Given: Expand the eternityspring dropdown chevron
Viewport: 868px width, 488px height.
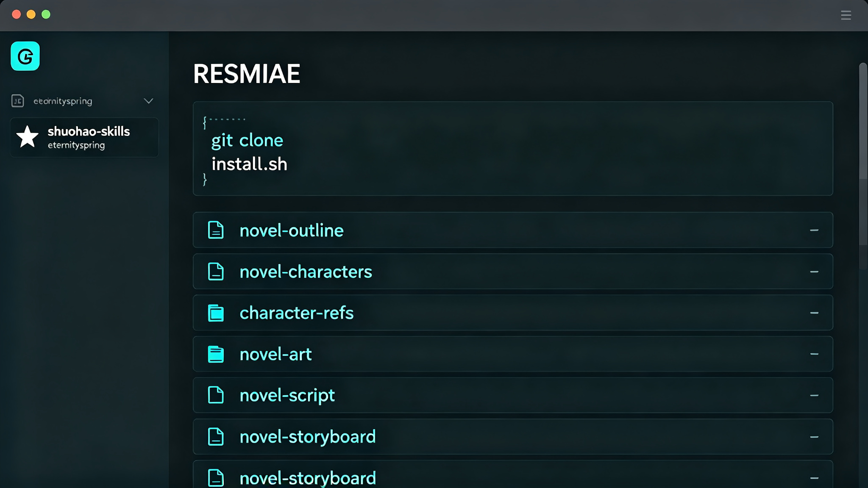Looking at the screenshot, I should pos(148,101).
